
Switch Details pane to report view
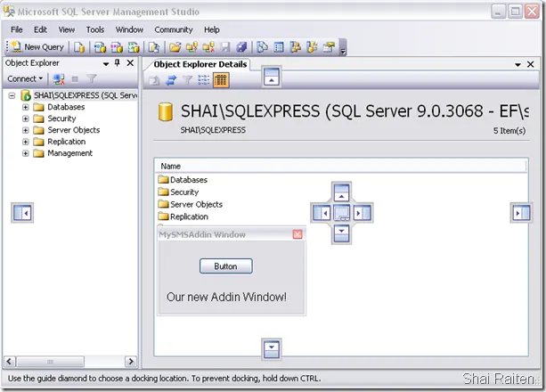tap(221, 80)
